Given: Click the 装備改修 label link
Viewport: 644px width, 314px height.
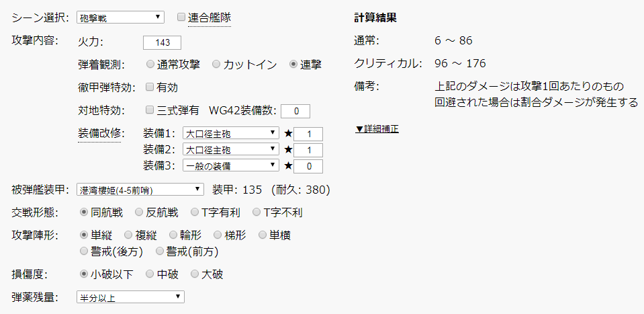Looking at the screenshot, I should (x=99, y=132).
